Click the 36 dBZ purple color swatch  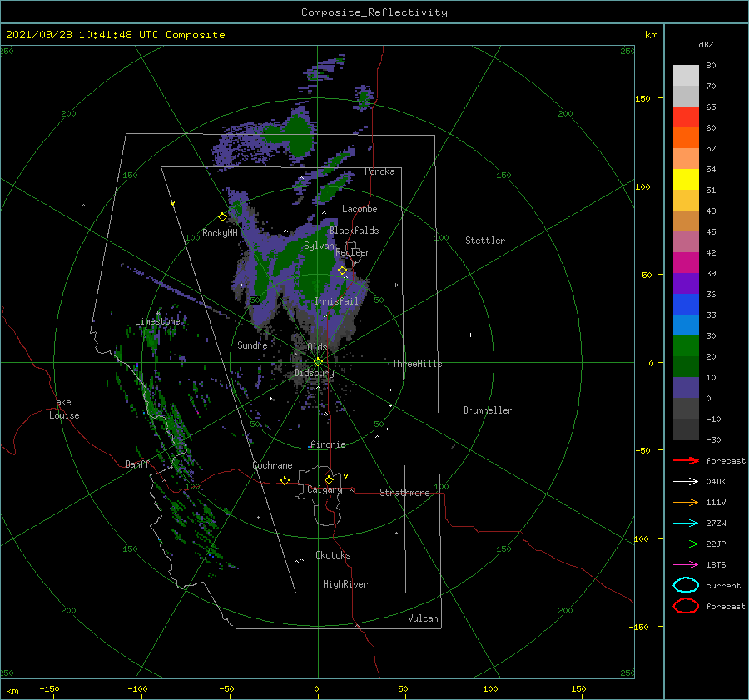pyautogui.click(x=686, y=283)
